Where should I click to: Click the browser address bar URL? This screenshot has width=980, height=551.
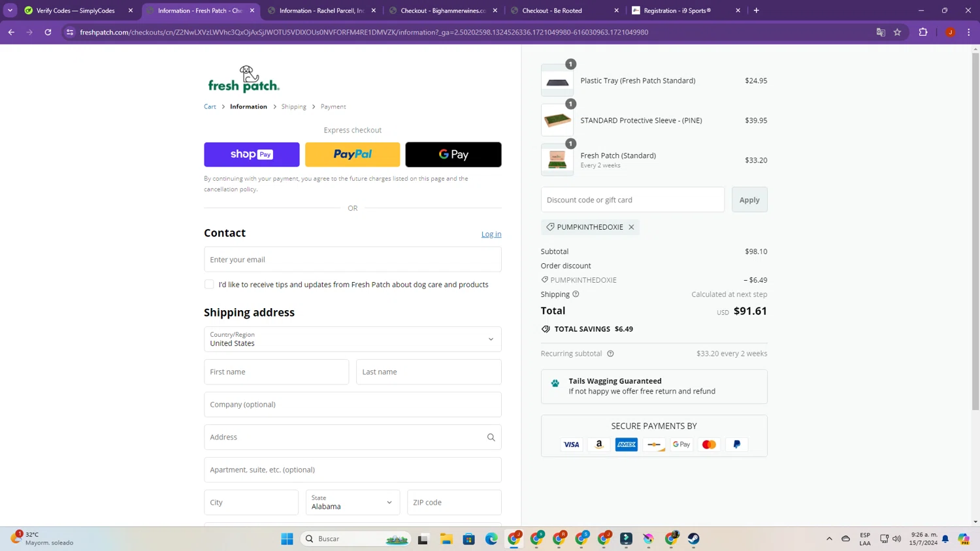click(x=364, y=32)
